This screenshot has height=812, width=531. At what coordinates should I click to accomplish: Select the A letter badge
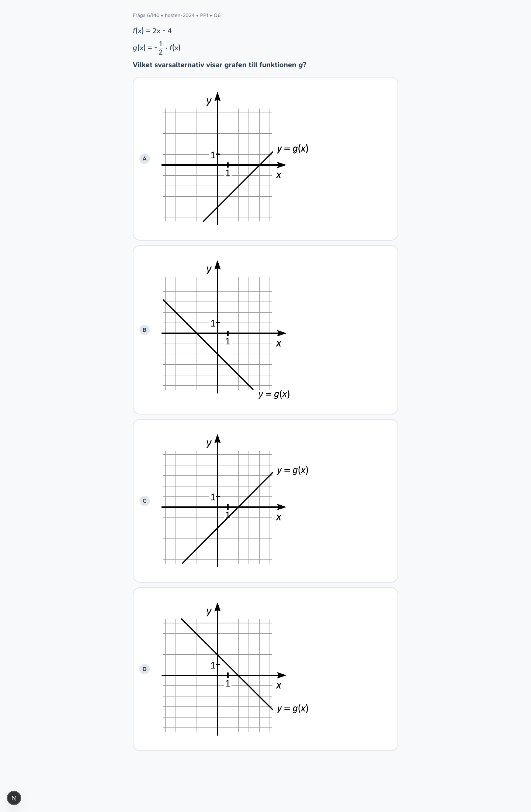tap(145, 159)
